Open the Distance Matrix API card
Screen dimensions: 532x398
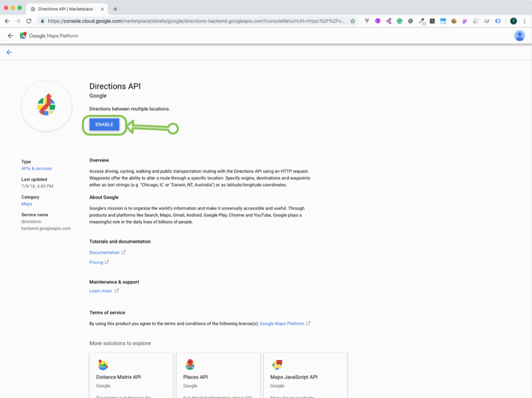coord(131,375)
